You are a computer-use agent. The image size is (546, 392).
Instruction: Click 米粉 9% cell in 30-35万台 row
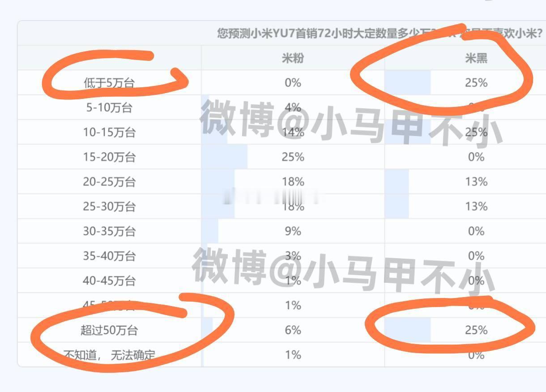click(293, 231)
